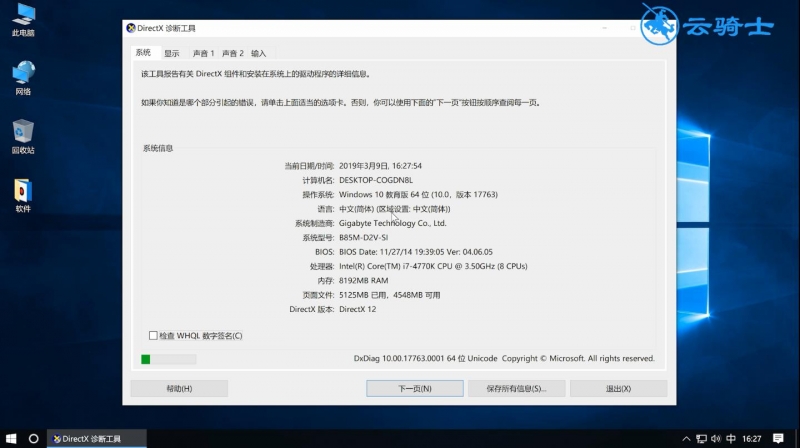
Task: Click the DirectX icon in the title bar
Action: click(x=131, y=28)
